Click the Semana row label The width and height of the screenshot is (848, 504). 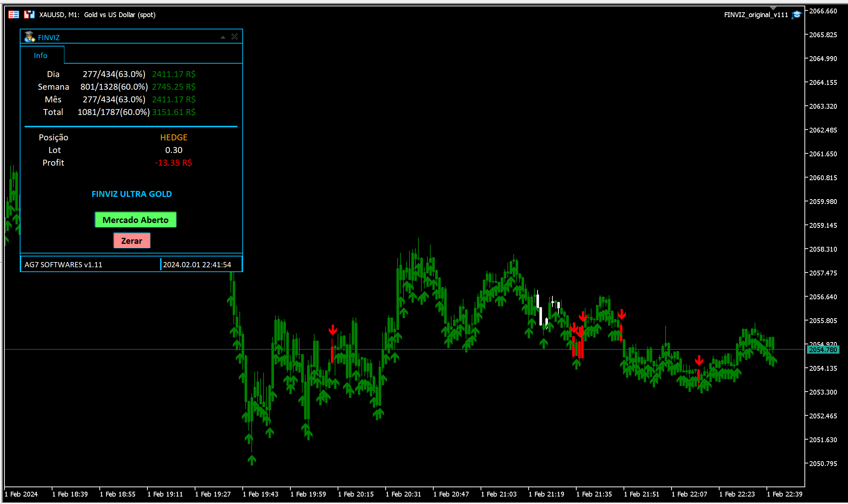coord(54,87)
